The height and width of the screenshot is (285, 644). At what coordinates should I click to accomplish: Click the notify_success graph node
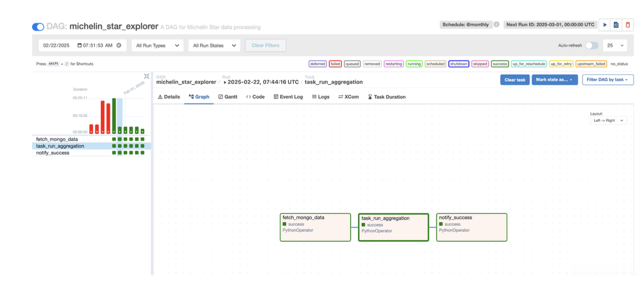(x=471, y=227)
